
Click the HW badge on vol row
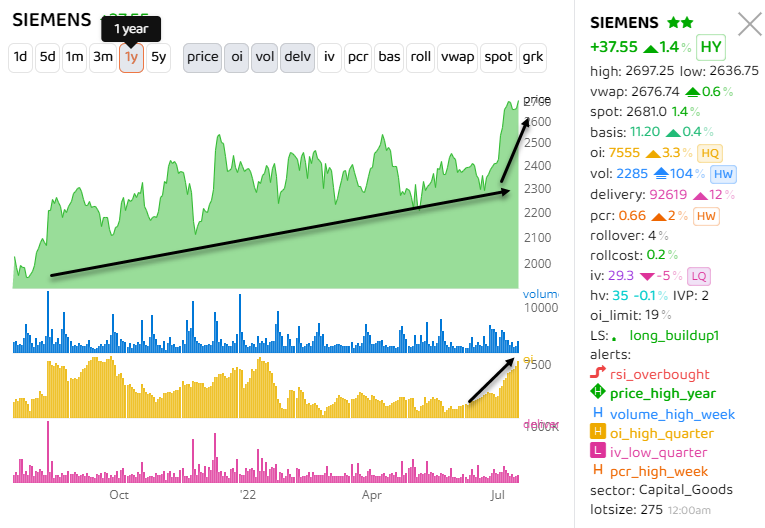point(723,174)
